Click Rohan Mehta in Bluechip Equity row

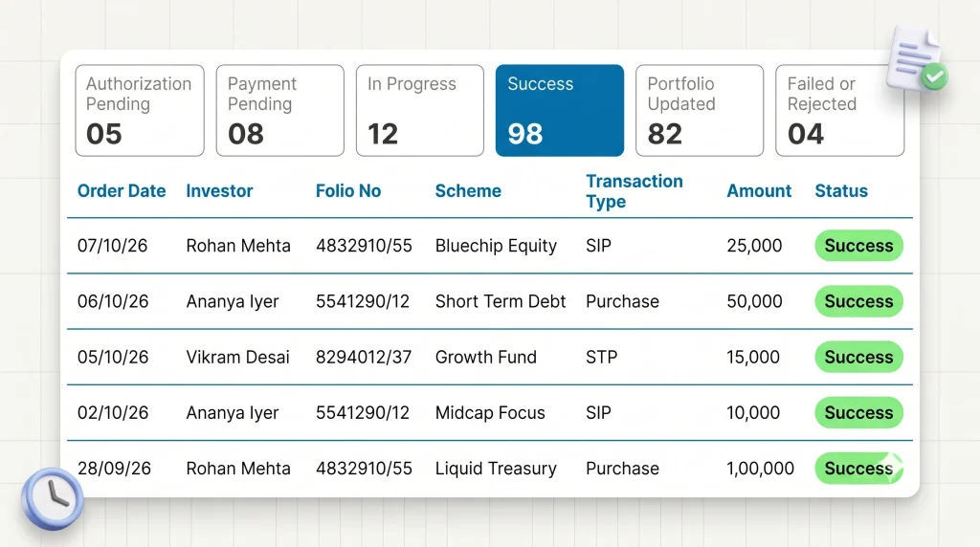click(238, 246)
